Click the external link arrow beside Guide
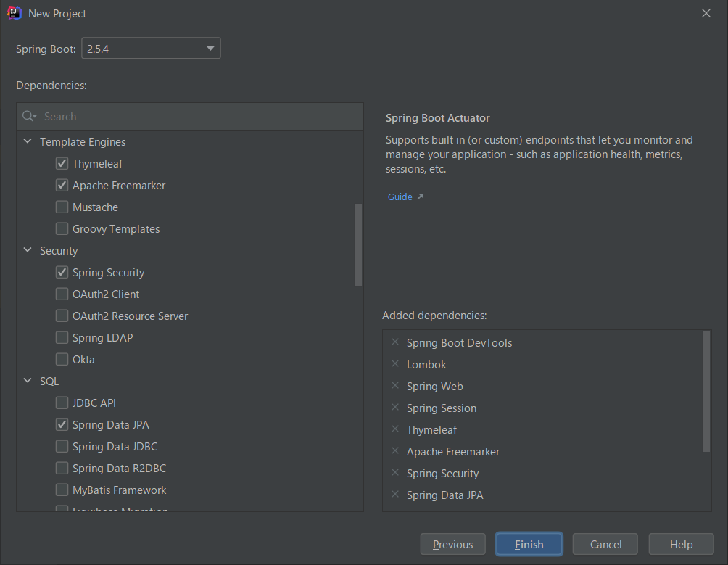This screenshot has width=728, height=565. (x=420, y=197)
